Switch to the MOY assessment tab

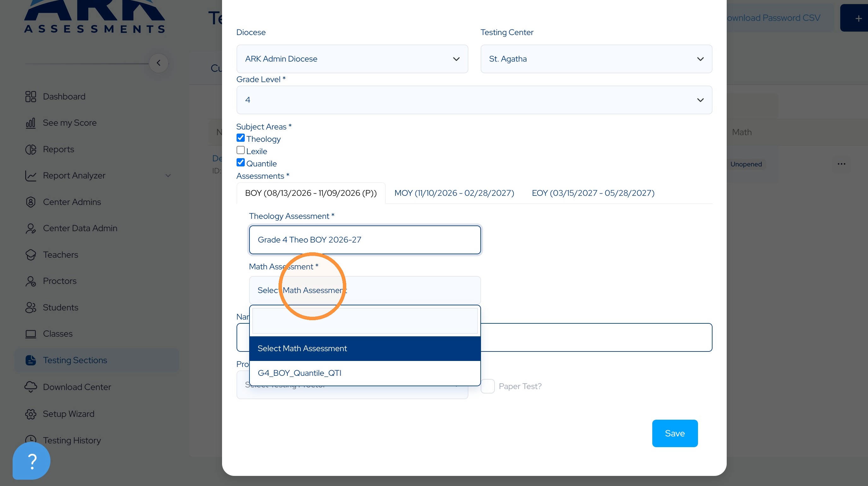click(x=454, y=193)
